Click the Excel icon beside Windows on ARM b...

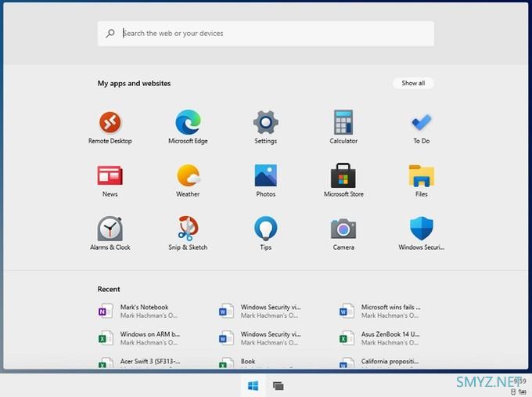click(106, 338)
